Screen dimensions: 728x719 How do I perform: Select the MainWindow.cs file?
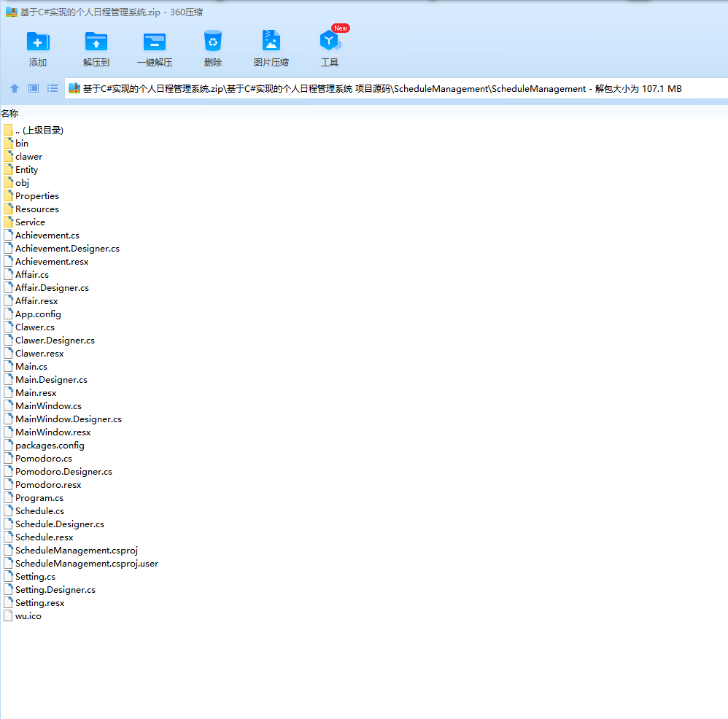[x=43, y=405]
